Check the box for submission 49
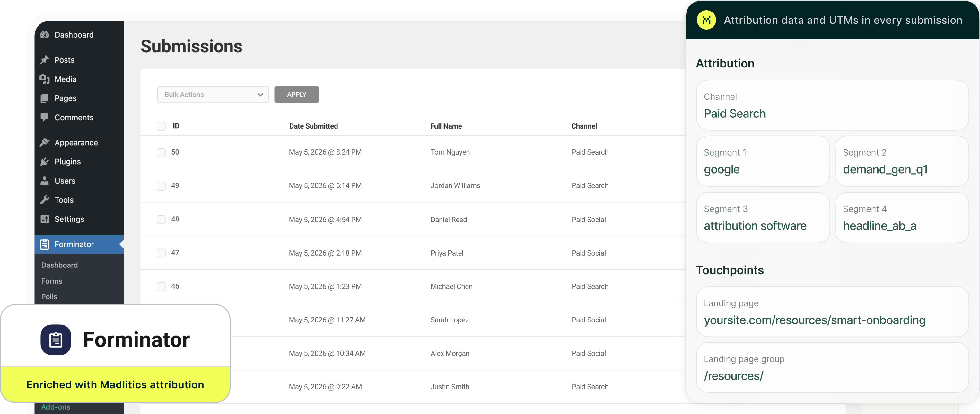The width and height of the screenshot is (980, 414). click(161, 186)
